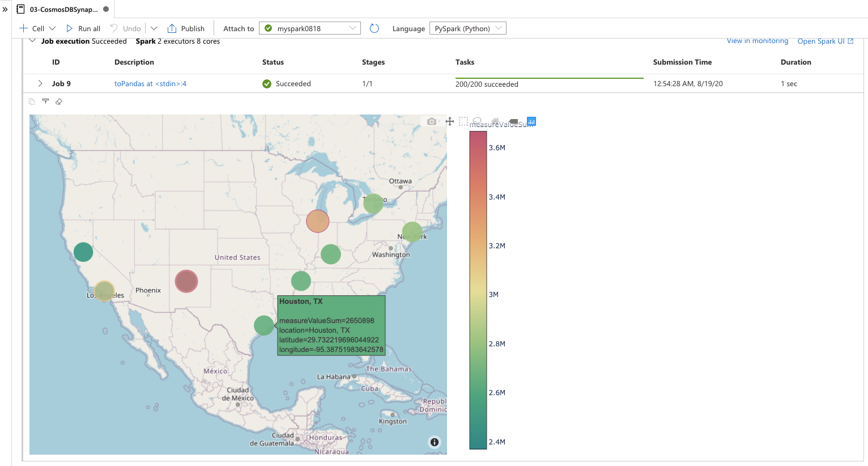Click the map attribution info icon

435,442
